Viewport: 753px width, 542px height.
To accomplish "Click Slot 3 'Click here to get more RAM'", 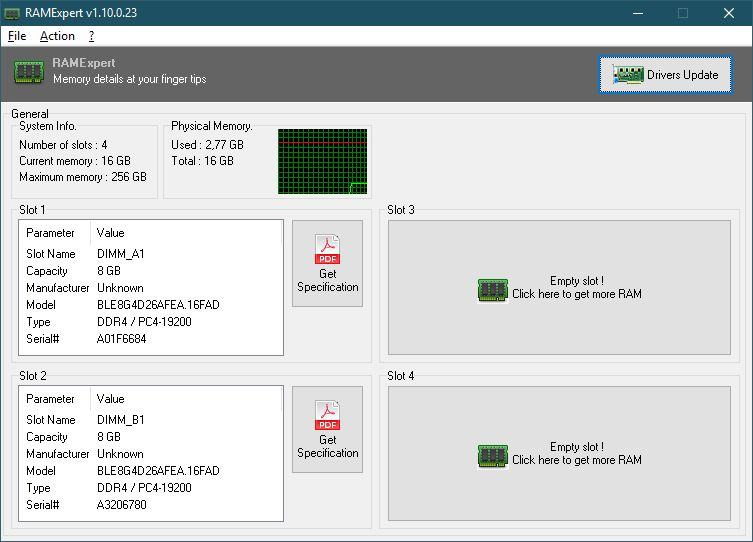I will tap(577, 294).
